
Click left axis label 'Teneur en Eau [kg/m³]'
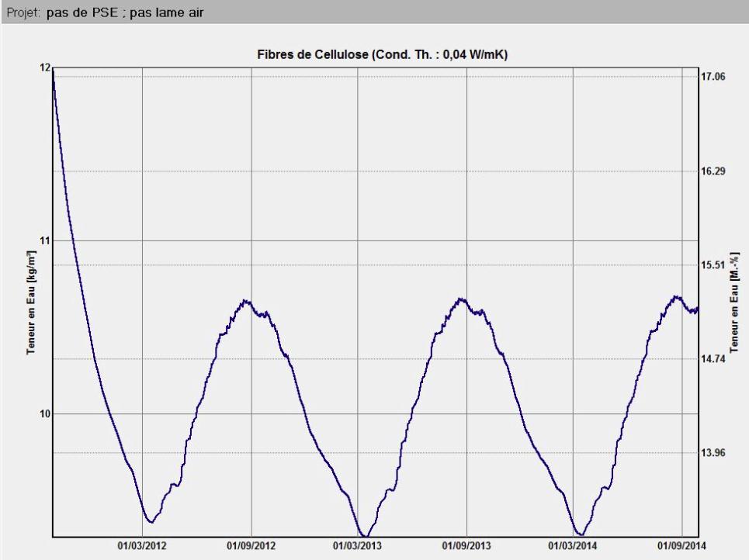pos(32,302)
